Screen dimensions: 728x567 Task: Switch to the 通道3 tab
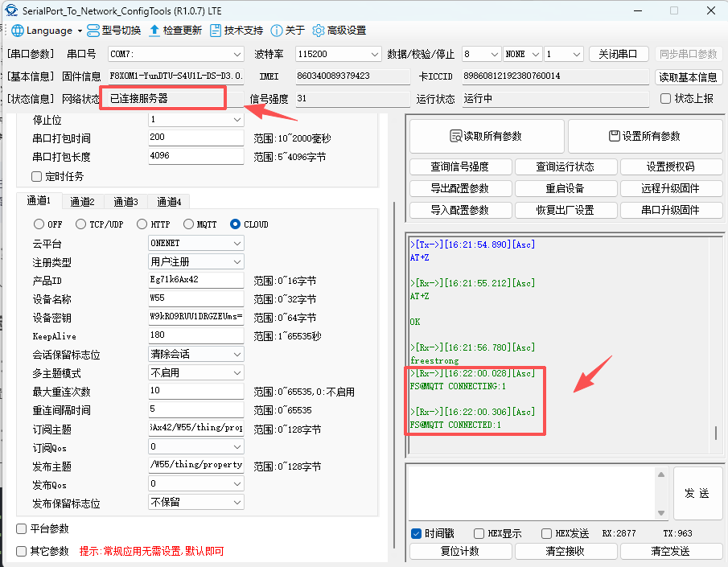point(125,202)
